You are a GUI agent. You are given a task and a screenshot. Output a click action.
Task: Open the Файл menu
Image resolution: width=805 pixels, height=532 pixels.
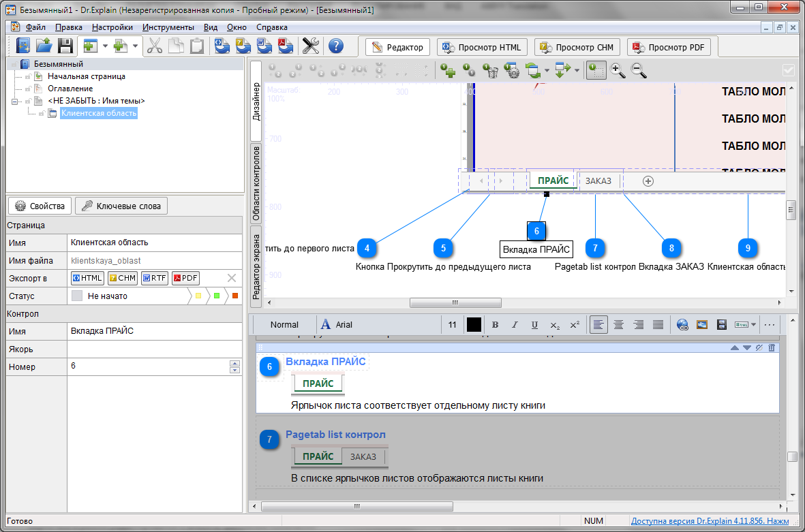[35, 27]
